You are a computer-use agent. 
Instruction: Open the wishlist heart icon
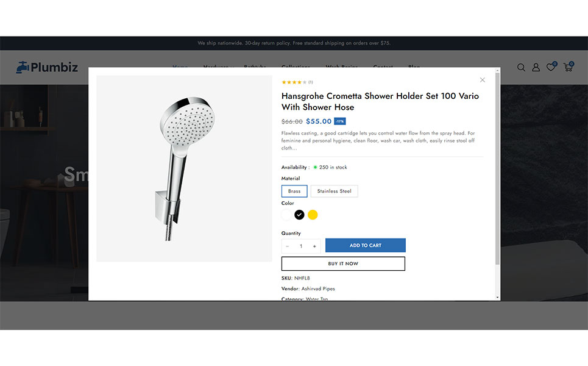coord(550,67)
